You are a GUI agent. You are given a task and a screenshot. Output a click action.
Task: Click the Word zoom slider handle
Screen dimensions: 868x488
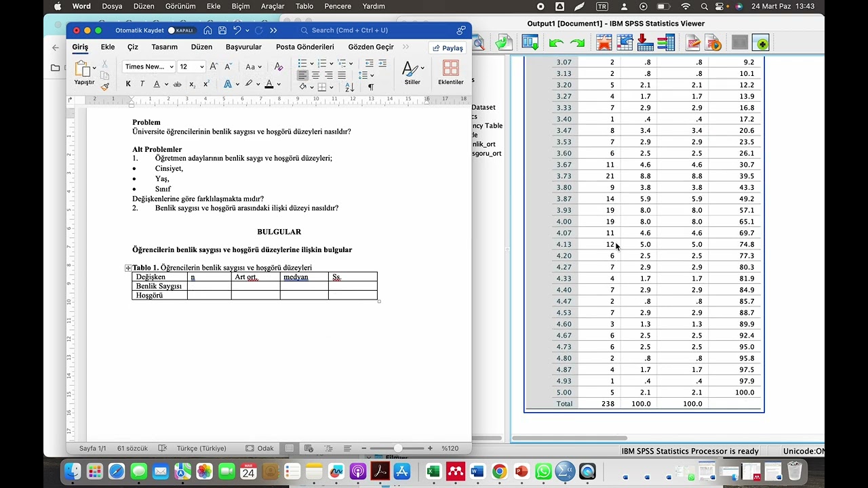pos(398,448)
